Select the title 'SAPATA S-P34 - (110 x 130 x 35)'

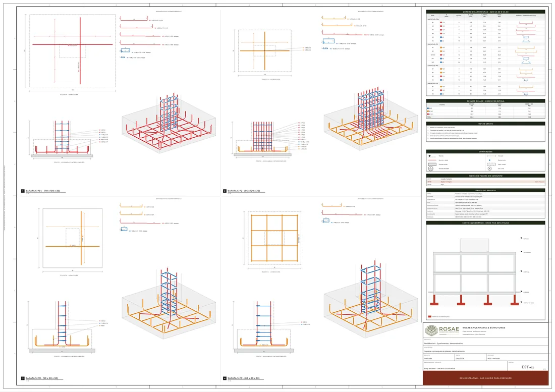coord(43,191)
